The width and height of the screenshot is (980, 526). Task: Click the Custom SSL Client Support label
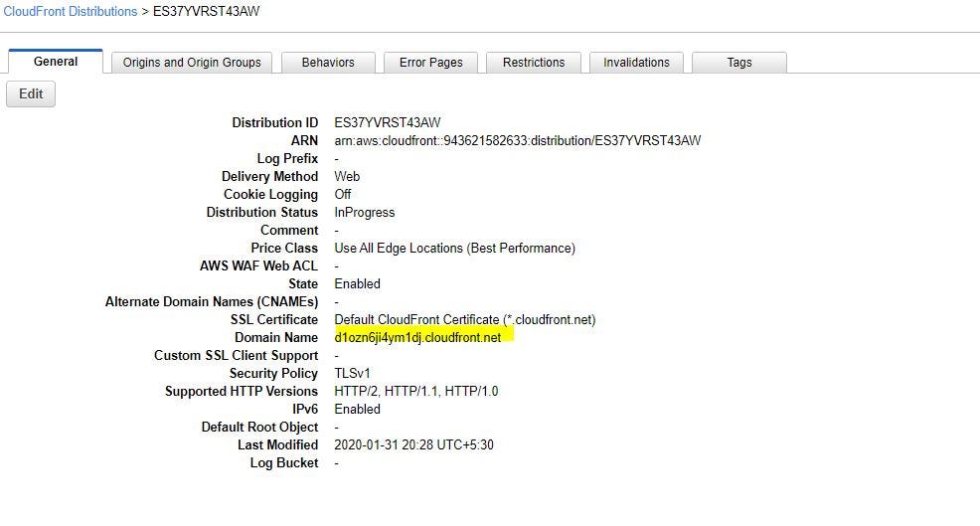coord(237,356)
